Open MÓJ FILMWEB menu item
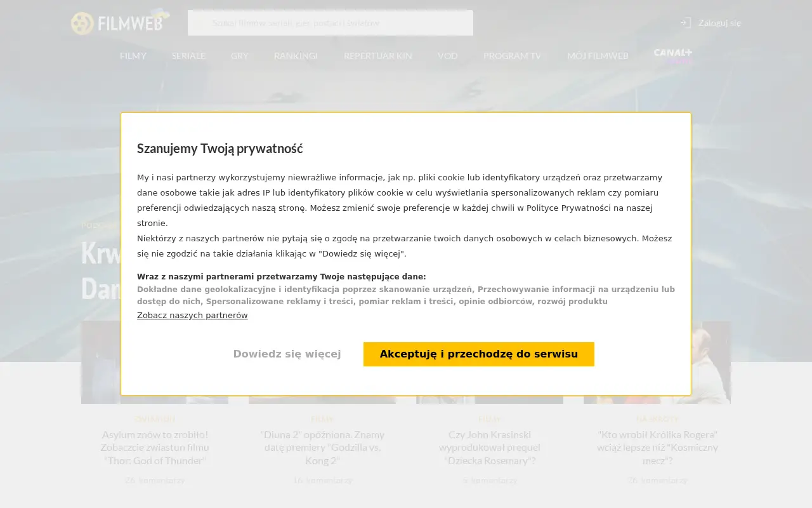 tap(598, 56)
